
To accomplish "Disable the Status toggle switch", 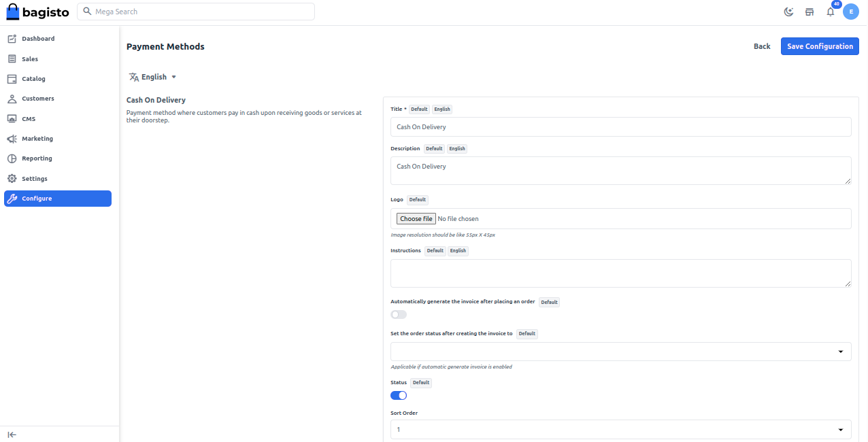I will point(399,395).
